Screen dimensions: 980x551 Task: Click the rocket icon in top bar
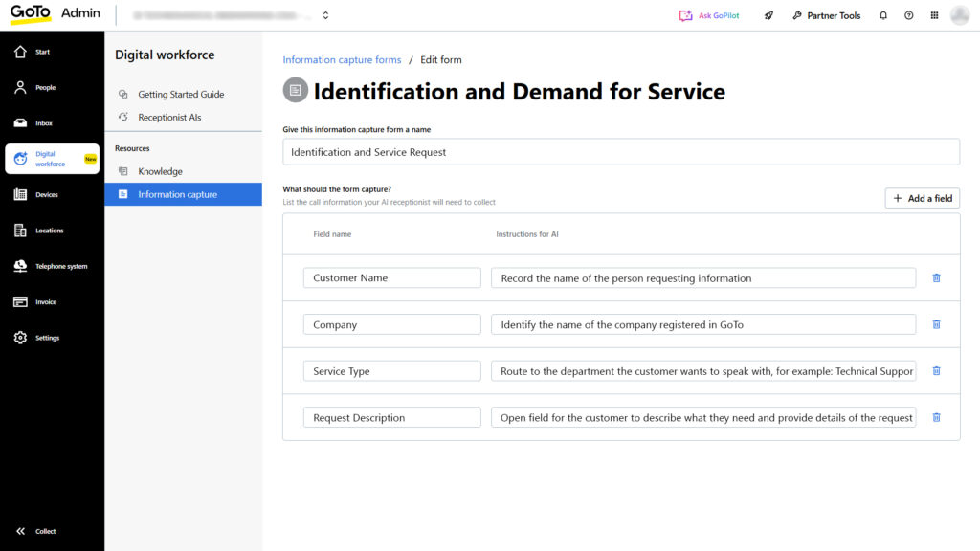(768, 15)
